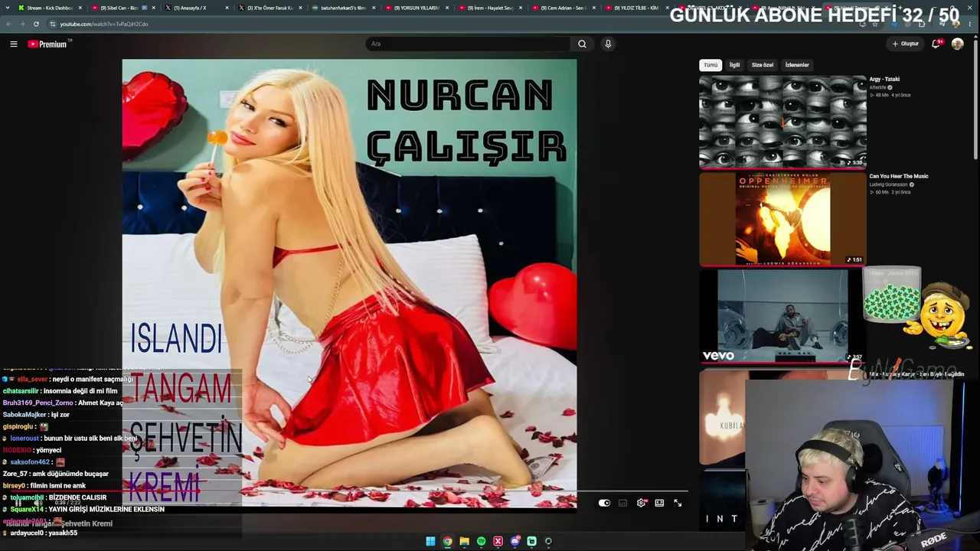The height and width of the screenshot is (551, 980).
Task: Open Chrome from the taskbar
Action: click(447, 541)
